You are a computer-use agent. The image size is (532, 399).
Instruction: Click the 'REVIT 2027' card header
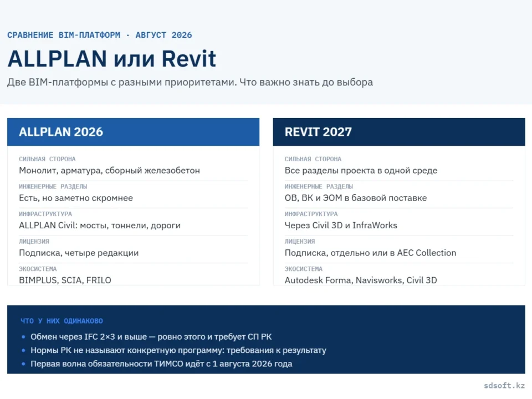pyautogui.click(x=399, y=132)
